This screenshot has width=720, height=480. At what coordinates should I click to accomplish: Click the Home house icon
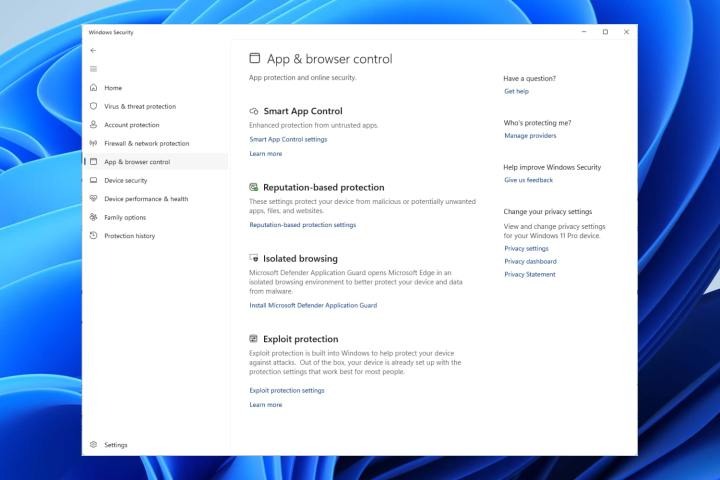tap(93, 87)
